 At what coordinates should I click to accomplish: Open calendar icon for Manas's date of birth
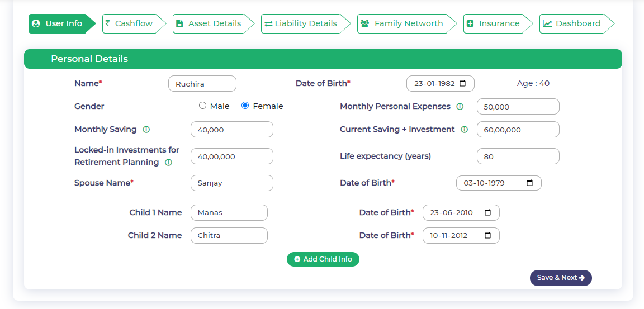click(488, 213)
